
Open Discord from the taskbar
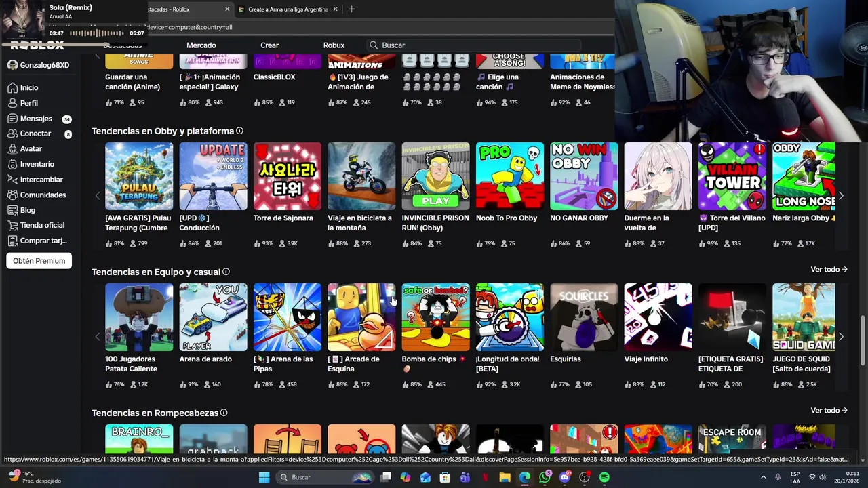[x=565, y=477]
